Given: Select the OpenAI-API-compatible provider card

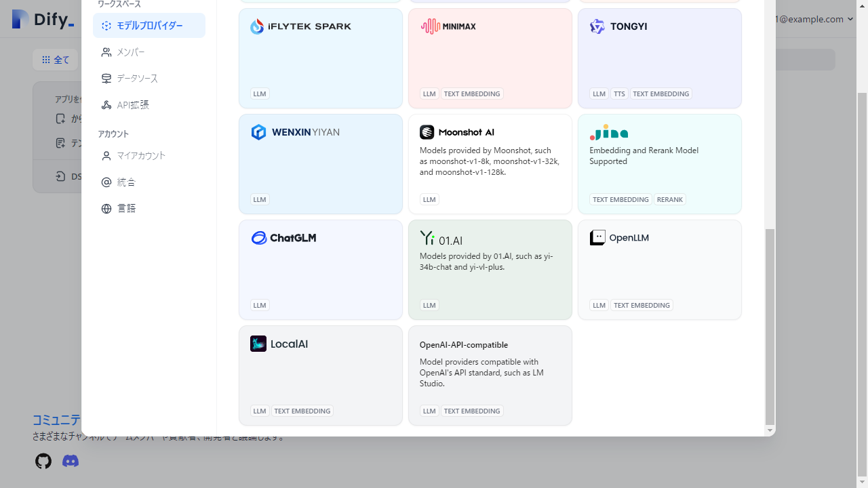Looking at the screenshot, I should [490, 375].
